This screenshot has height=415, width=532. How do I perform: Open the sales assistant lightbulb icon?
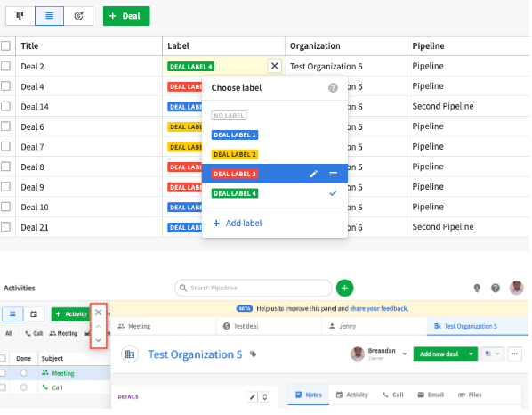(x=477, y=288)
